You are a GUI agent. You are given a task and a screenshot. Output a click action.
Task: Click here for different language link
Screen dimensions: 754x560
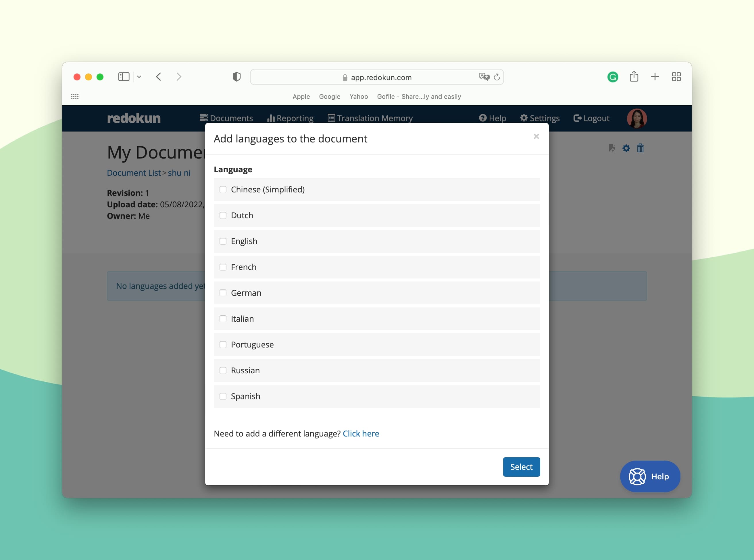(x=361, y=434)
